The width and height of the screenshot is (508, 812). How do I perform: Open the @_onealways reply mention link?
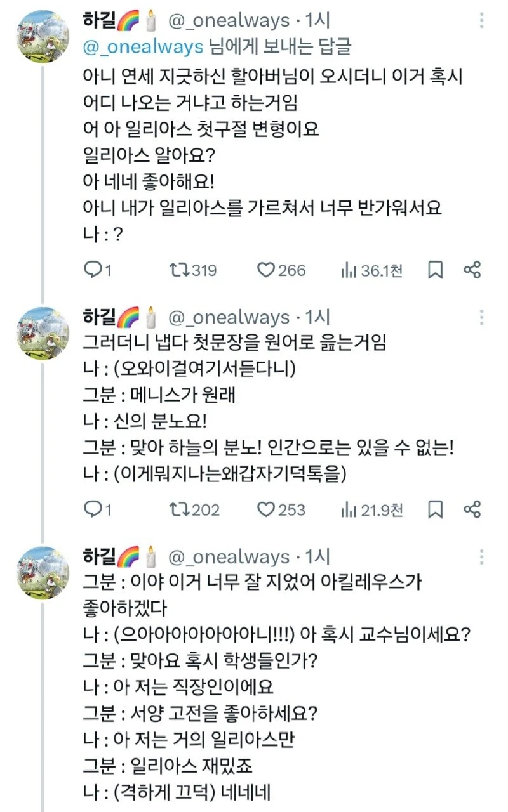143,47
